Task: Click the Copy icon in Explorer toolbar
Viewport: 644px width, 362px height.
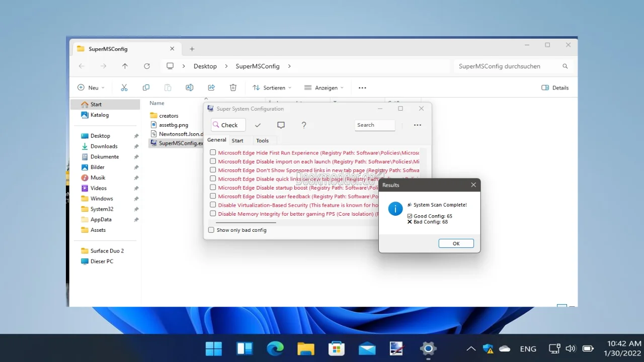Action: pyautogui.click(x=146, y=87)
